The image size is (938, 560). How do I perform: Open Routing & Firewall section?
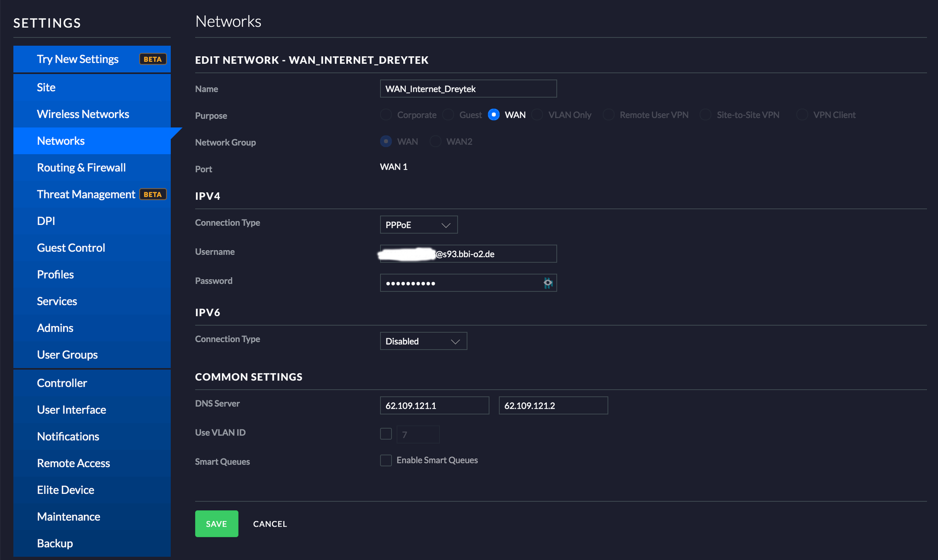point(81,167)
